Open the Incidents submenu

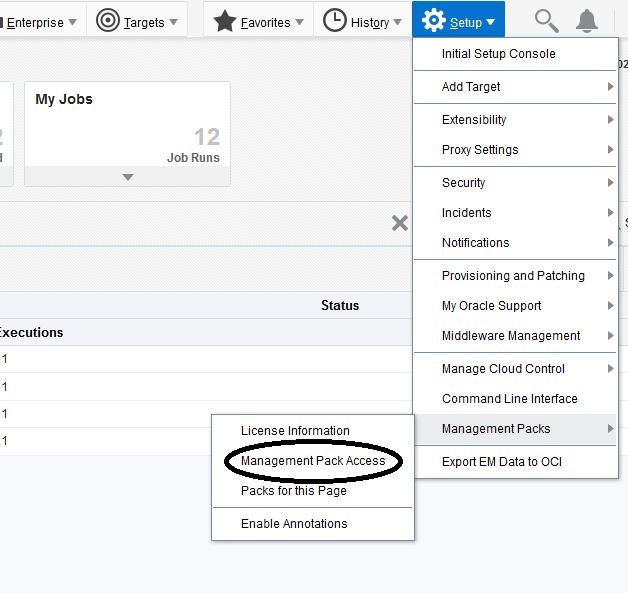click(515, 213)
